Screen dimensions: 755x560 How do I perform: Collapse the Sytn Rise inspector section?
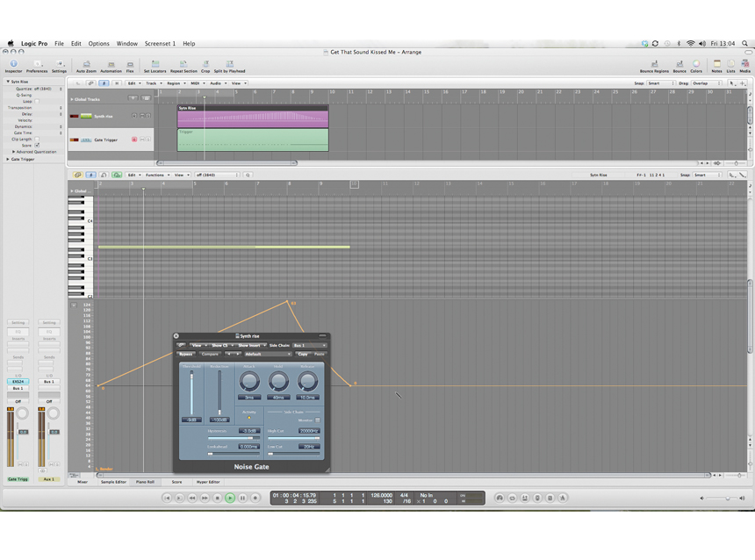[8, 82]
